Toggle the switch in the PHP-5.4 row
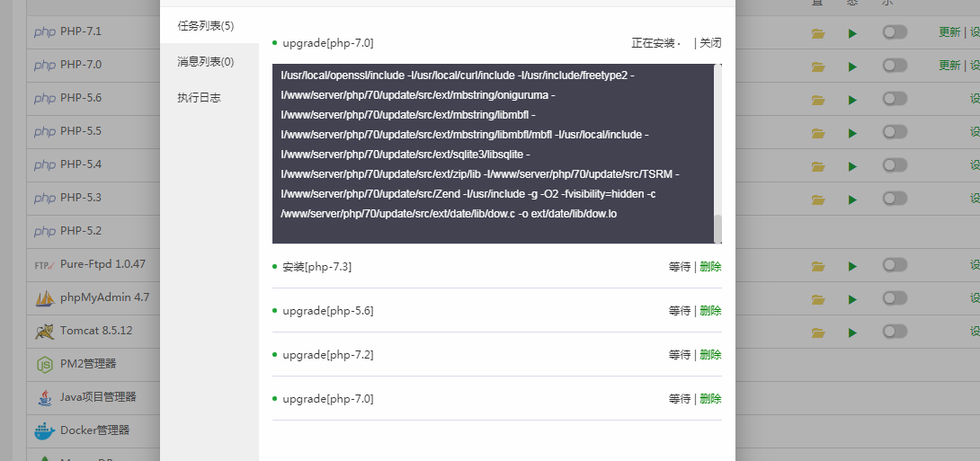The width and height of the screenshot is (980, 461). (x=895, y=165)
